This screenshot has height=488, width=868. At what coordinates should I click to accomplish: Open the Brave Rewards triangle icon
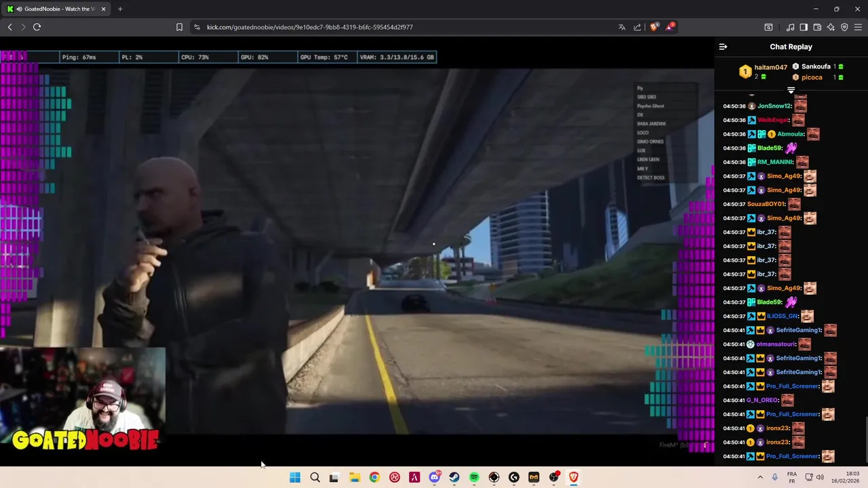click(670, 27)
